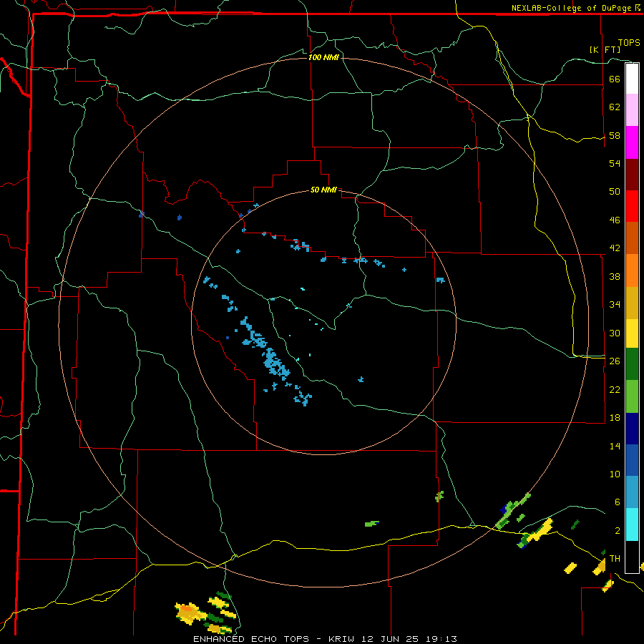Pick the dark orange legend swatch below red

[x=632, y=238]
